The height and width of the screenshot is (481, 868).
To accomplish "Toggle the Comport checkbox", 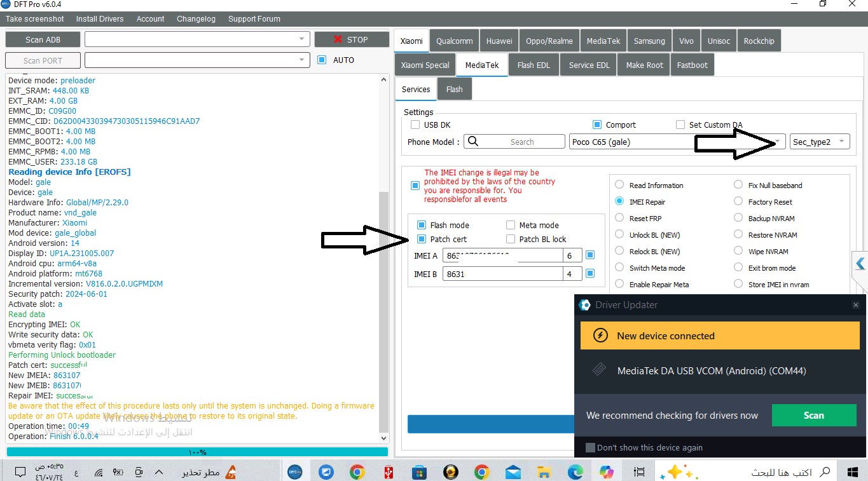I will tap(597, 125).
